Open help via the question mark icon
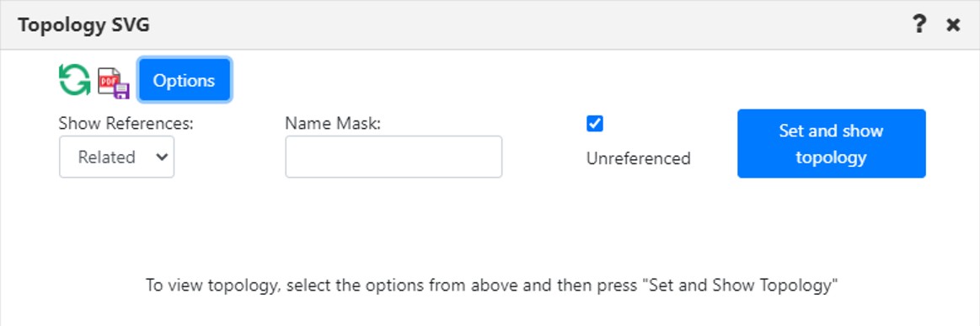This screenshot has width=980, height=326. point(918,25)
